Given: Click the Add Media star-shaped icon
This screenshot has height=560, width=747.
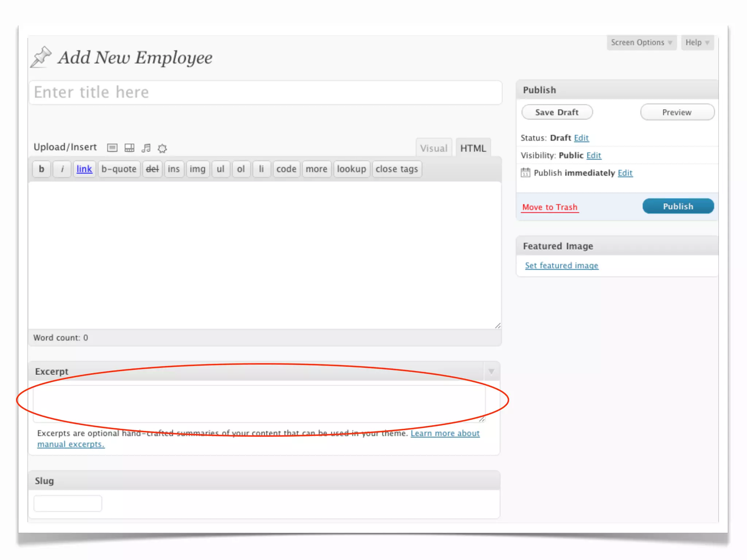Looking at the screenshot, I should [162, 148].
